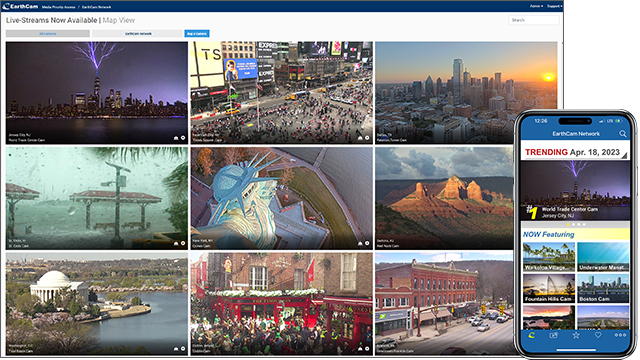Click camera icon on Dublin pub feed
640x360 pixels.
(x=360, y=349)
